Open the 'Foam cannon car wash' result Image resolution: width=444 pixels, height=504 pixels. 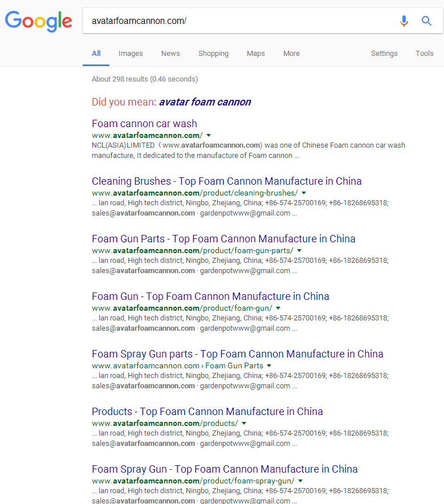tap(144, 124)
